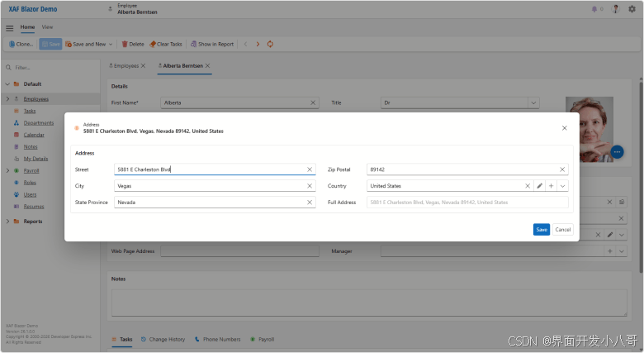The width and height of the screenshot is (644, 353).
Task: Click Clear Tasks in toolbar
Action: click(166, 44)
